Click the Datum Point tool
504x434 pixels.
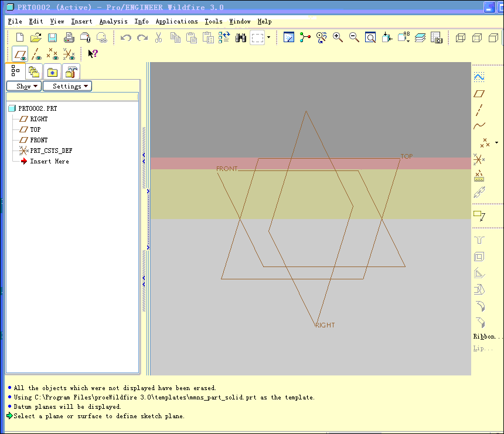click(x=485, y=143)
